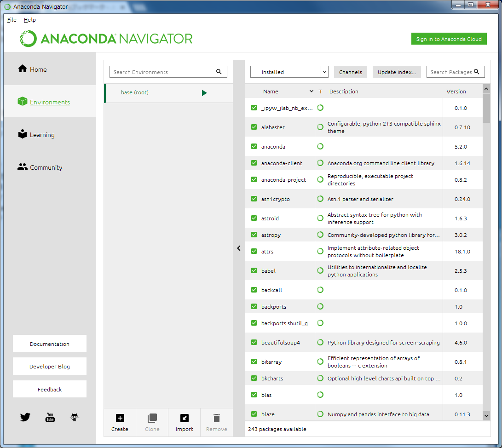The image size is (502, 448).
Task: Click the Version column header
Action: click(456, 91)
